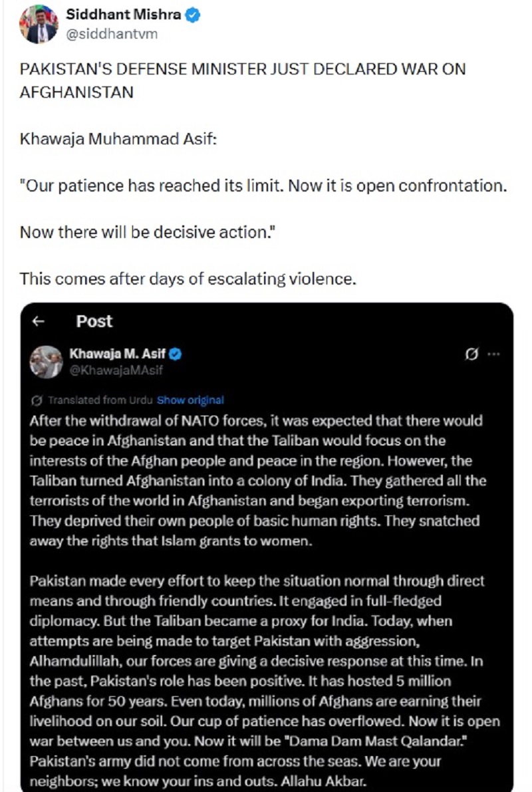The image size is (532, 792).
Task: Open Siddhant Mishra's profile picture
Action: (37, 24)
